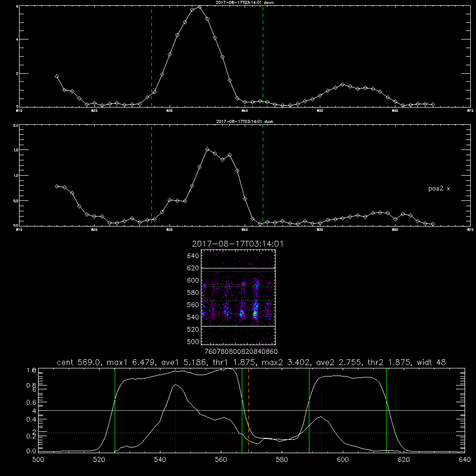
Task: Open the colored heatmap image panel
Action: (238, 297)
